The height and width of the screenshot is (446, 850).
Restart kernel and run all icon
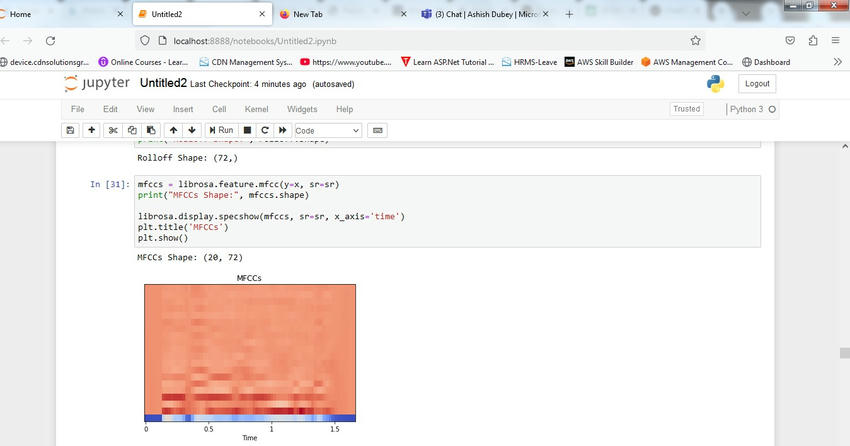(x=282, y=131)
